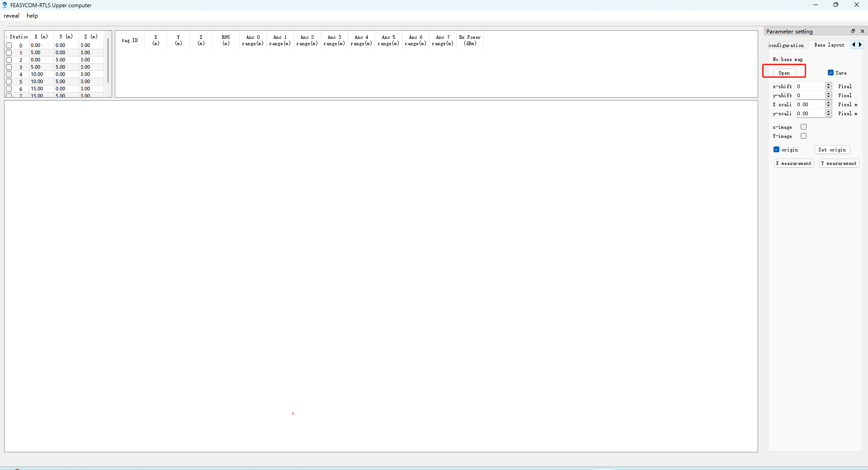Switch to the configuration tab

(787, 45)
